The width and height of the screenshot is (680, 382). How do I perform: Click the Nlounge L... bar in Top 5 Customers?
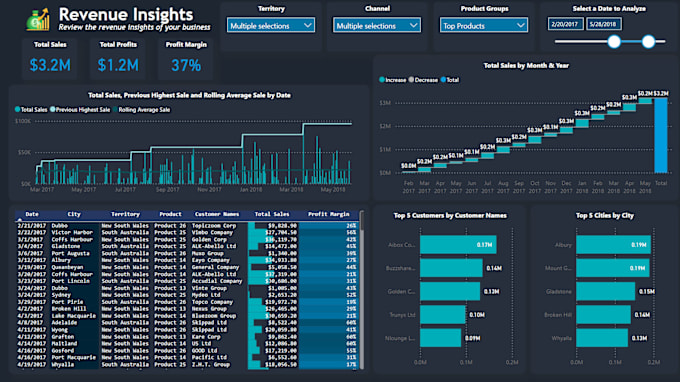(x=440, y=338)
